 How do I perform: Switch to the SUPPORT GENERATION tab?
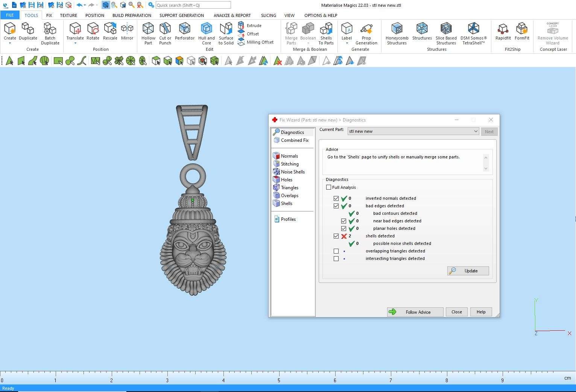(x=181, y=15)
